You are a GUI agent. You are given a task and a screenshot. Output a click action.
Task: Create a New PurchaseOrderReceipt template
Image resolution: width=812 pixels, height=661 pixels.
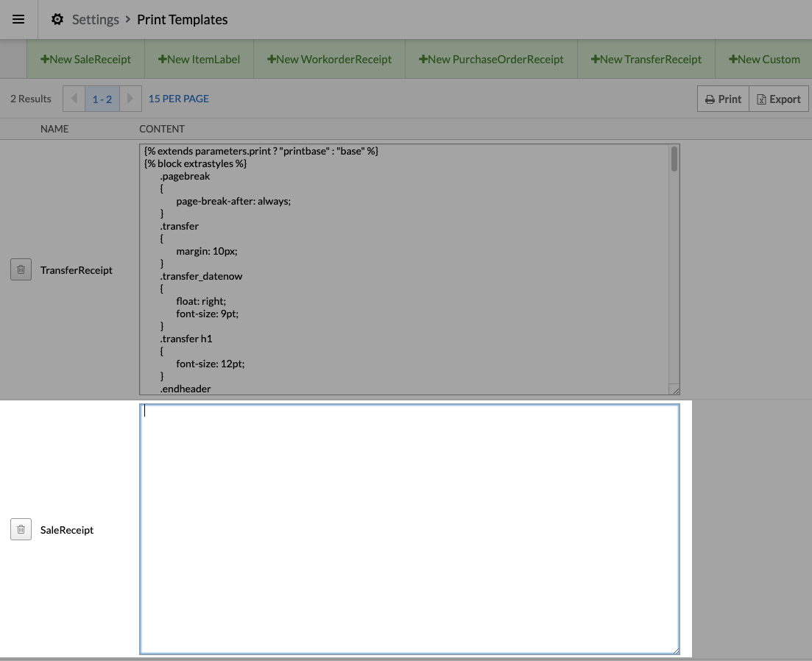coord(491,59)
